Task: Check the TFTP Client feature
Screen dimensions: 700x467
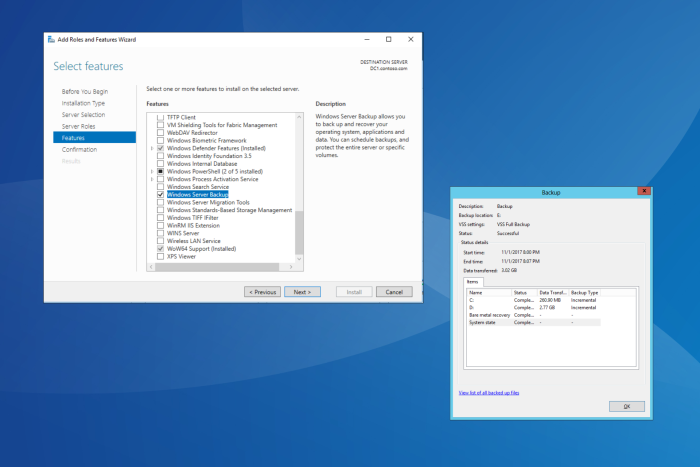Action: (x=160, y=117)
